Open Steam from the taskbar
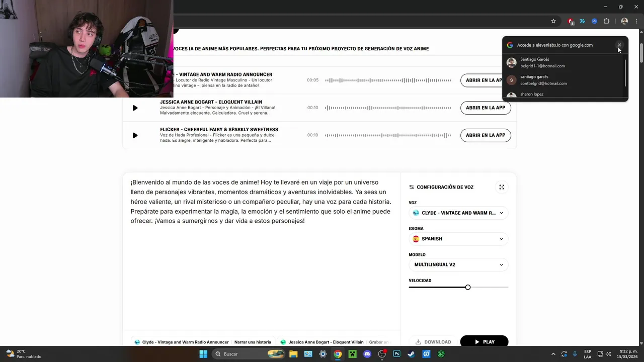Image resolution: width=644 pixels, height=362 pixels. 412,354
